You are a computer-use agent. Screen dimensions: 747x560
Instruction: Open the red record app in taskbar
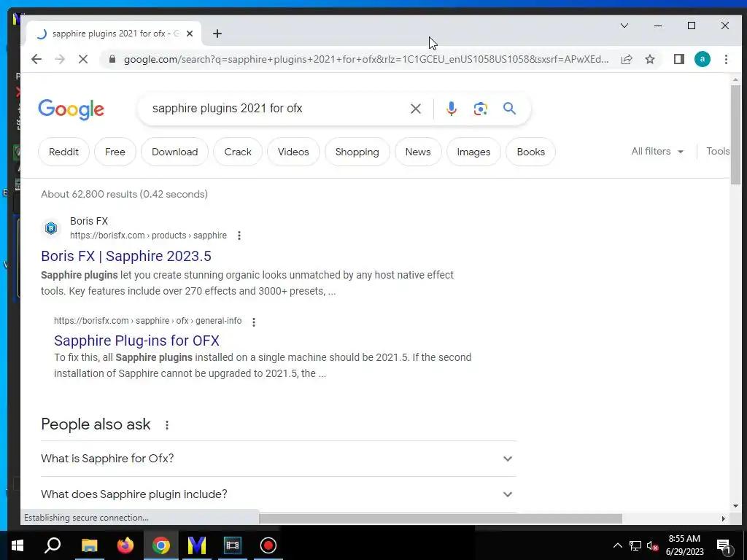pos(268,545)
